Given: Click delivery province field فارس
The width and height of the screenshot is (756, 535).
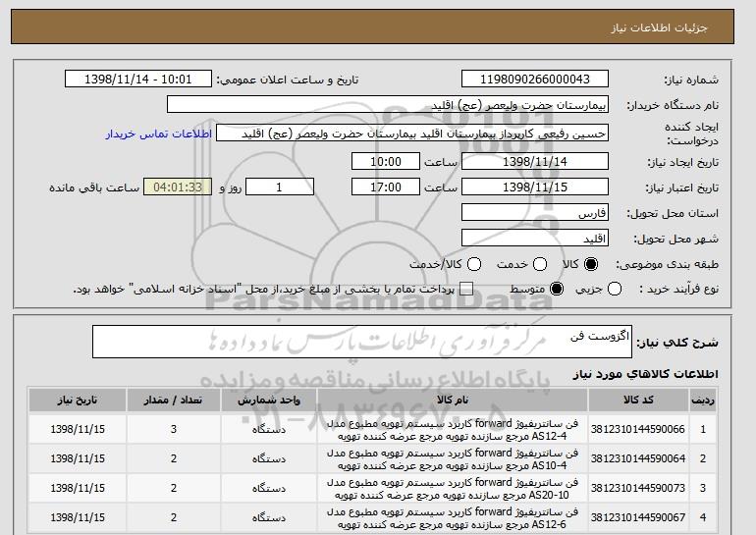Looking at the screenshot, I should 535,213.
